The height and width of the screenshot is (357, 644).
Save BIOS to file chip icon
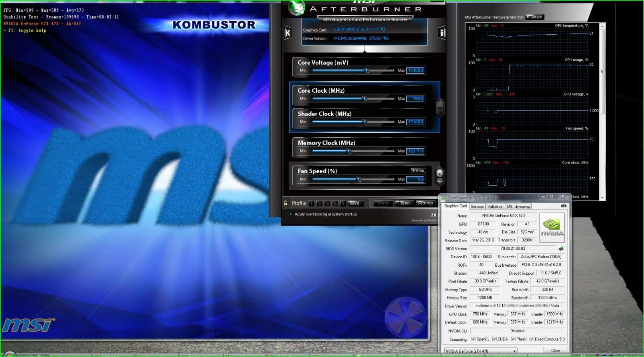561,249
